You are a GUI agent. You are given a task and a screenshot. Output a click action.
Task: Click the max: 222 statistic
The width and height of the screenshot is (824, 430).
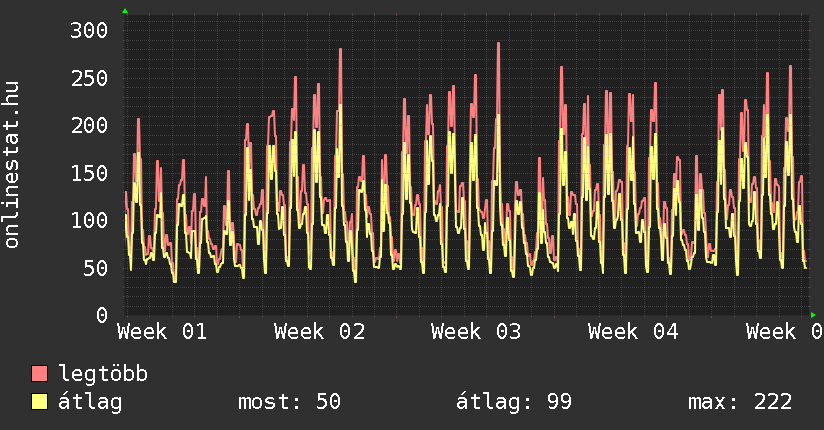(x=740, y=402)
